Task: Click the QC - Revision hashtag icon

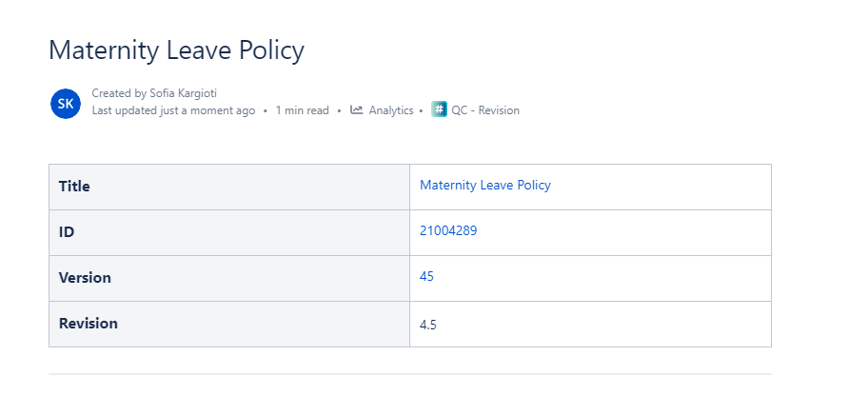Action: (439, 109)
